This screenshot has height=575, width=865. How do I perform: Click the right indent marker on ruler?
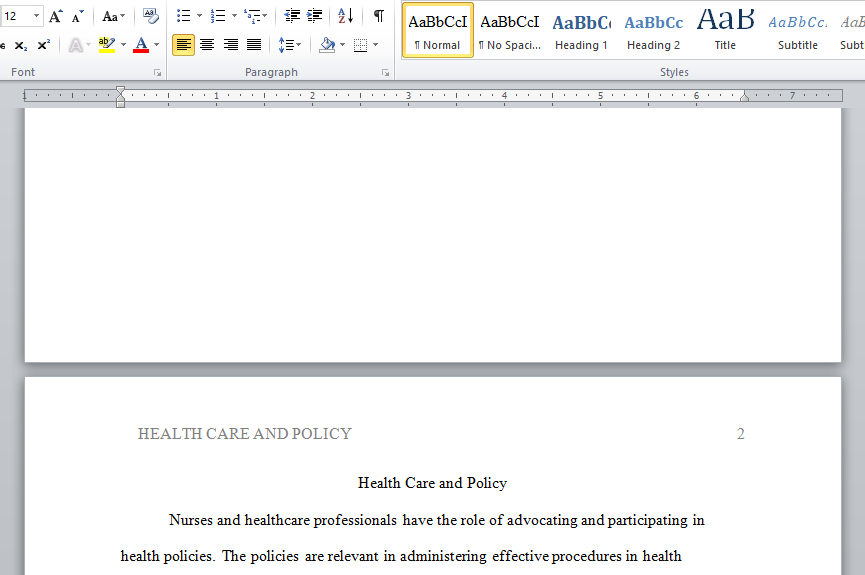coord(744,97)
